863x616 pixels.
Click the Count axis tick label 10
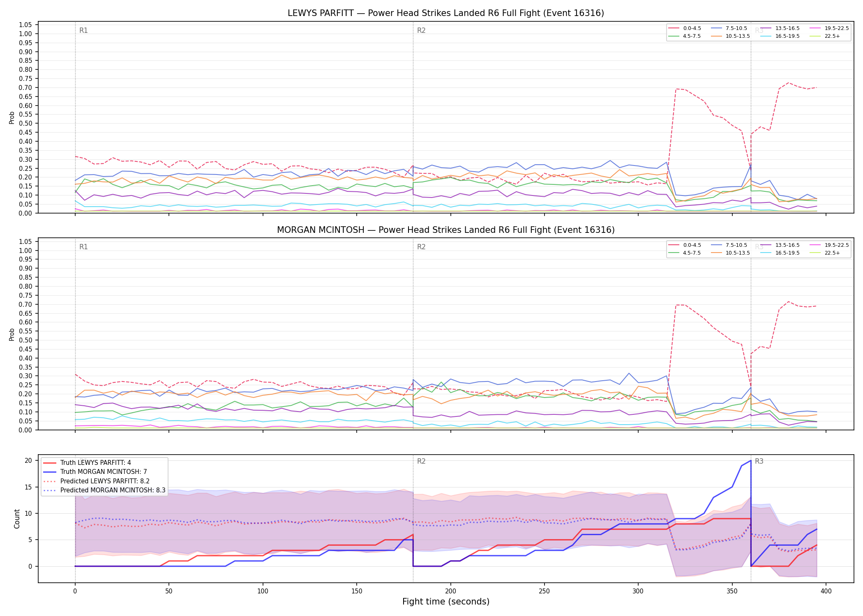pyautogui.click(x=28, y=513)
